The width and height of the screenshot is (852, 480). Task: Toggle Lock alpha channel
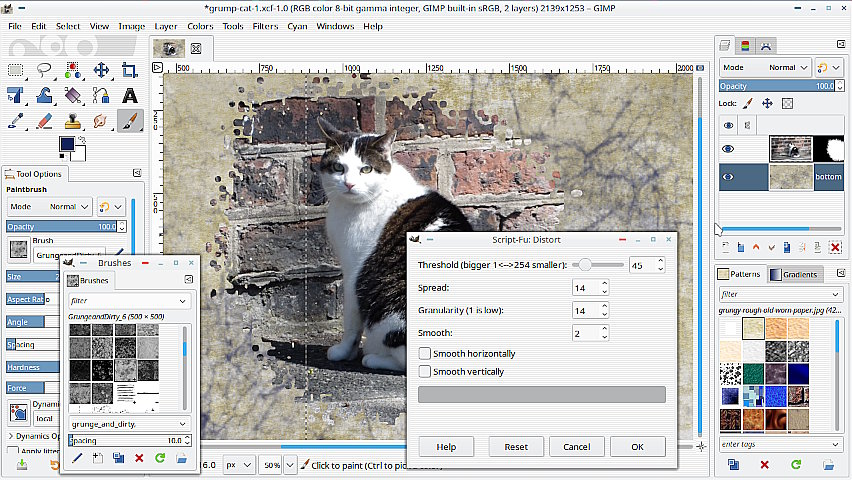(787, 103)
